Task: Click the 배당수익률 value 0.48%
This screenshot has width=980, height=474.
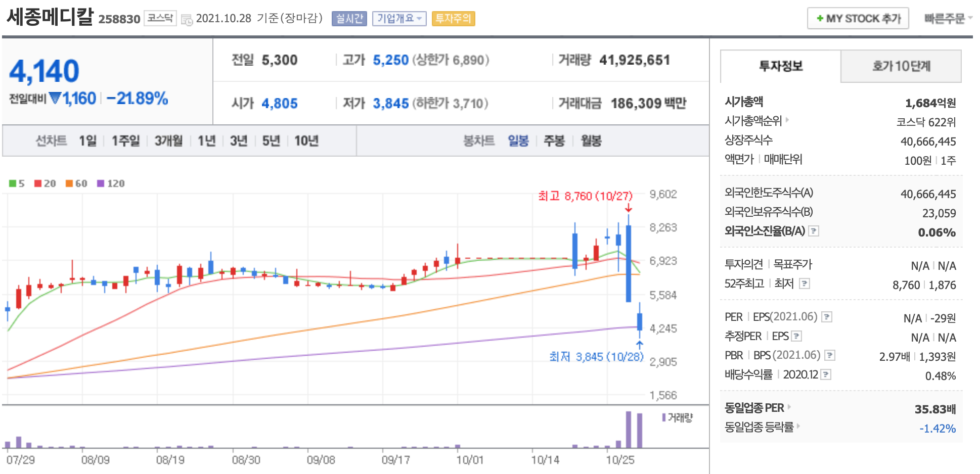Action: (x=941, y=376)
